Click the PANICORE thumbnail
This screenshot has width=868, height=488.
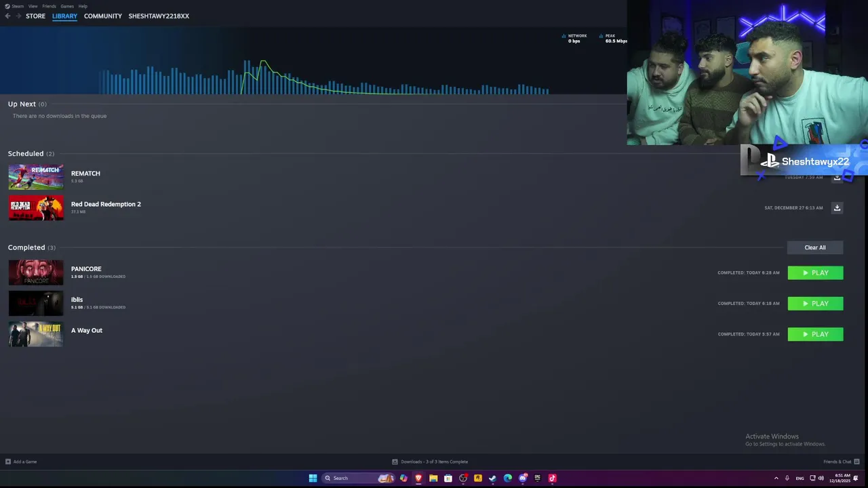36,272
